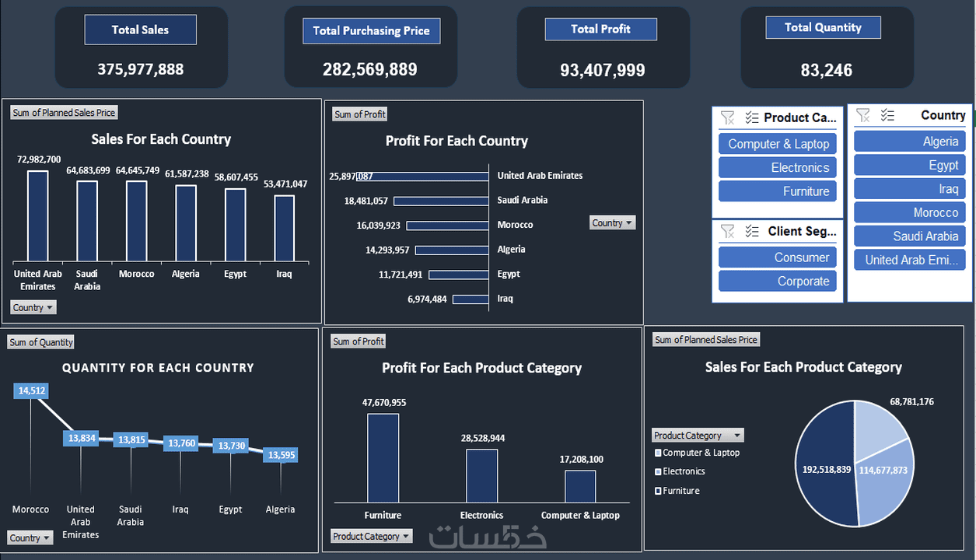Toggle multi-select icon in Country slicer
The image size is (976, 560).
point(887,115)
